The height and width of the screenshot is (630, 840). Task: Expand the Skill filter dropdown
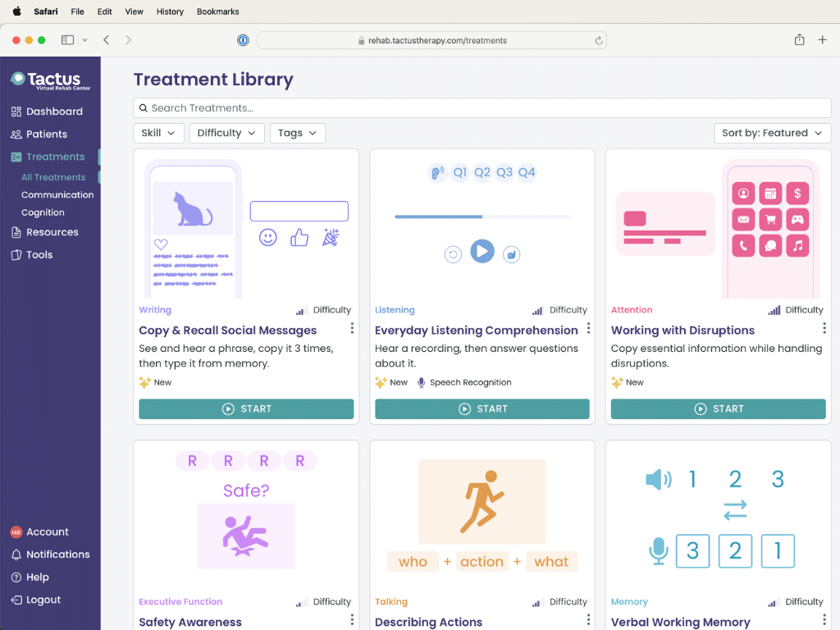158,133
